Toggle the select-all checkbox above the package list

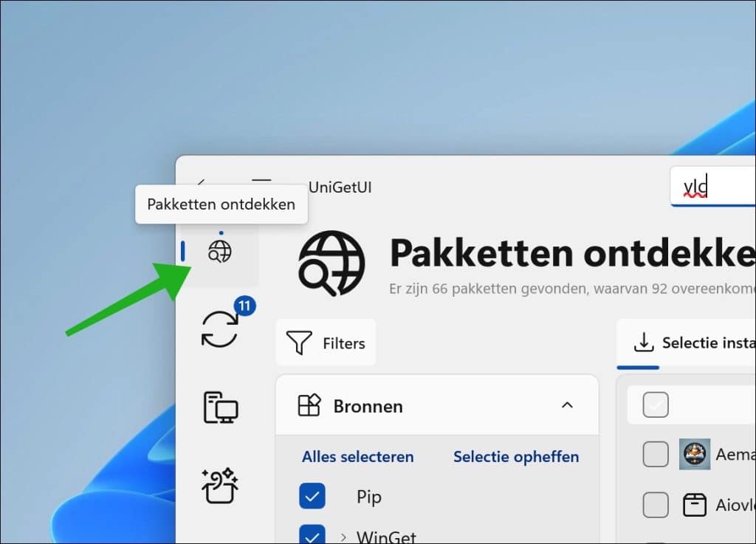pos(655,404)
